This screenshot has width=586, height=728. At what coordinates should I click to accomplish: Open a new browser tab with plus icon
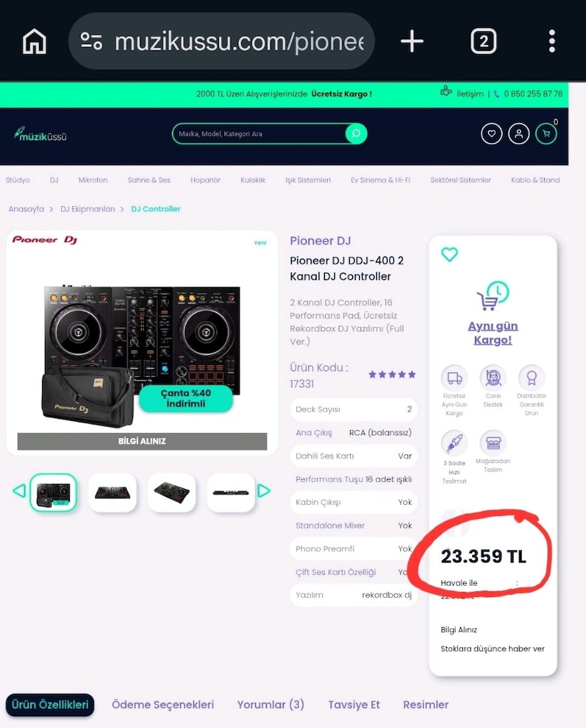pos(412,41)
